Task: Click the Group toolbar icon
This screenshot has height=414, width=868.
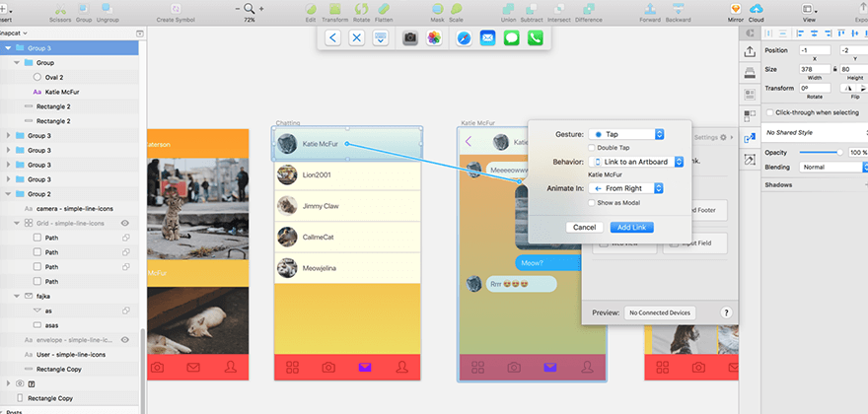Action: pos(84,9)
